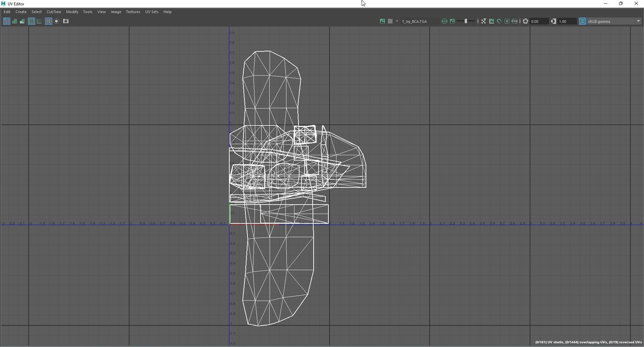Image resolution: width=644 pixels, height=347 pixels.
Task: Toggle the dark green four-square shell icon
Action: click(39, 21)
